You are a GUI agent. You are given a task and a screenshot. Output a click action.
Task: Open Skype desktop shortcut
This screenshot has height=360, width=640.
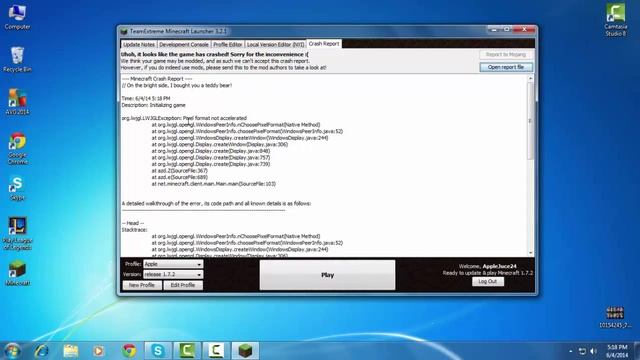click(x=17, y=188)
